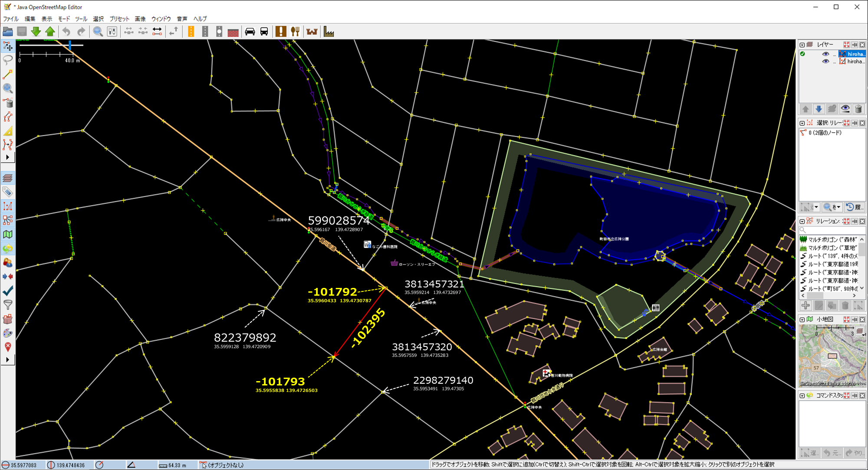This screenshot has height=470, width=868.
Task: Toggle visibility of second hiroha layer
Action: pyautogui.click(x=825, y=62)
